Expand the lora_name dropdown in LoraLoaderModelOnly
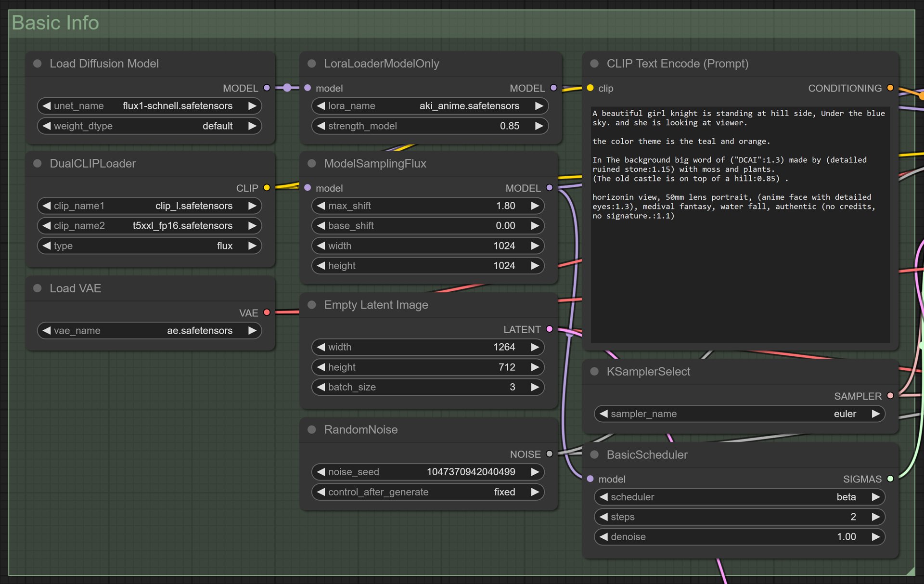This screenshot has width=924, height=584. (428, 106)
